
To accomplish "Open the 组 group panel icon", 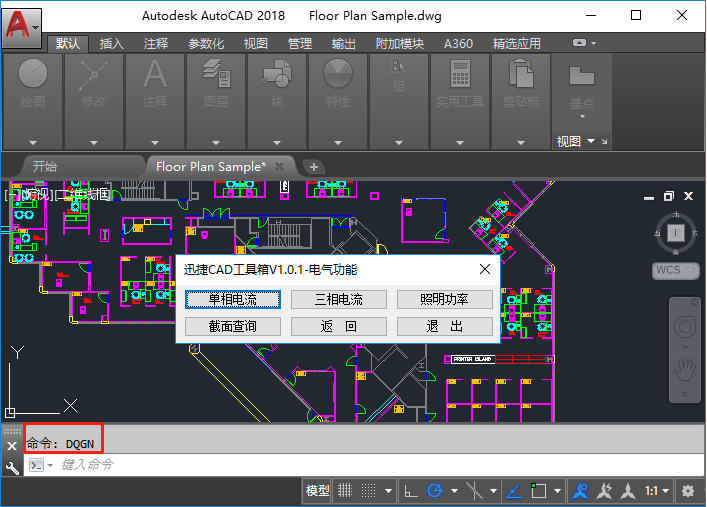I will pos(399,67).
